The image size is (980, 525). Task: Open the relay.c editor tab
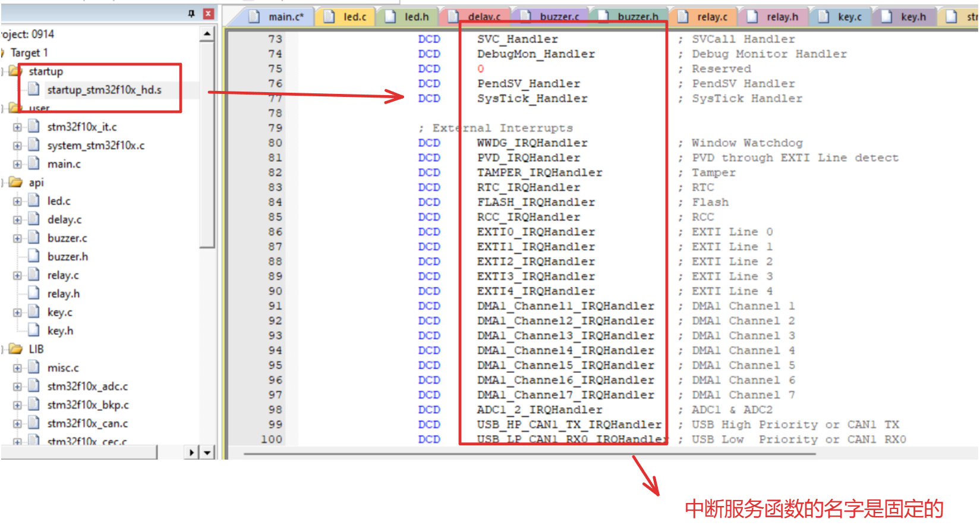pos(713,17)
